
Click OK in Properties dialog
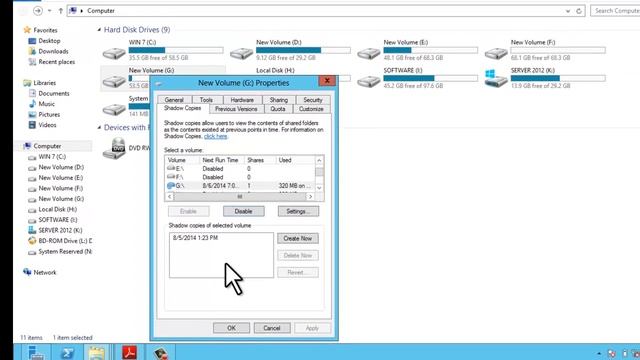click(x=231, y=328)
